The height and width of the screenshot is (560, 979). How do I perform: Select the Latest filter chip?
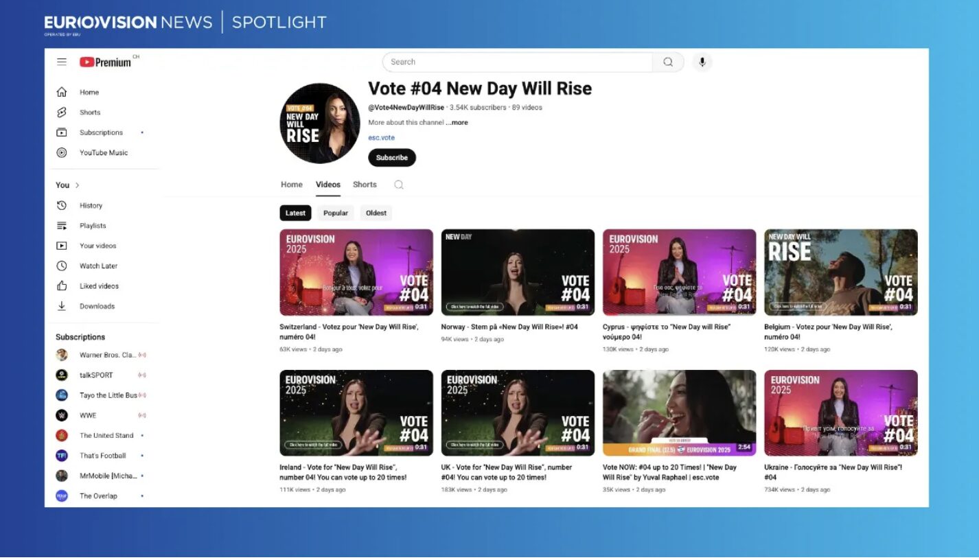[295, 213]
